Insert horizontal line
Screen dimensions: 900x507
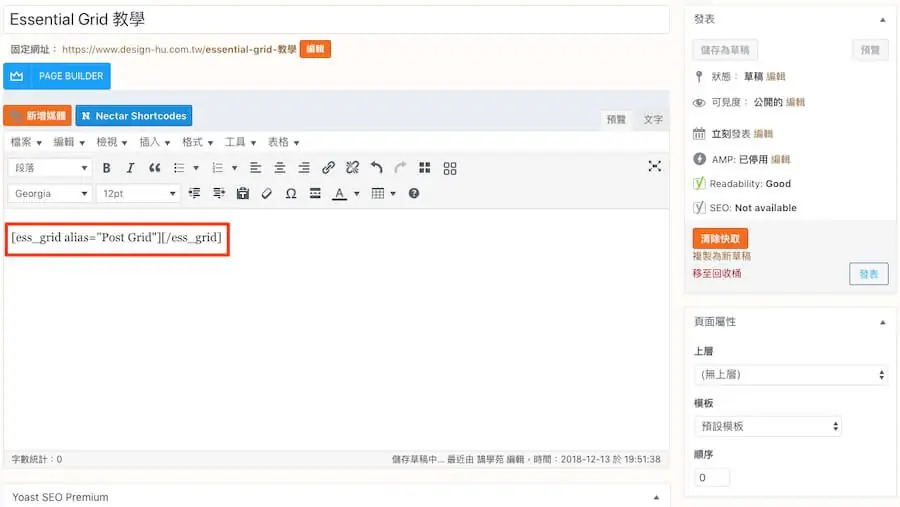pyautogui.click(x=315, y=193)
